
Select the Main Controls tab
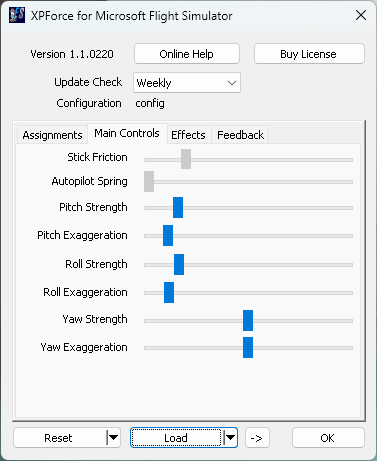[127, 133]
